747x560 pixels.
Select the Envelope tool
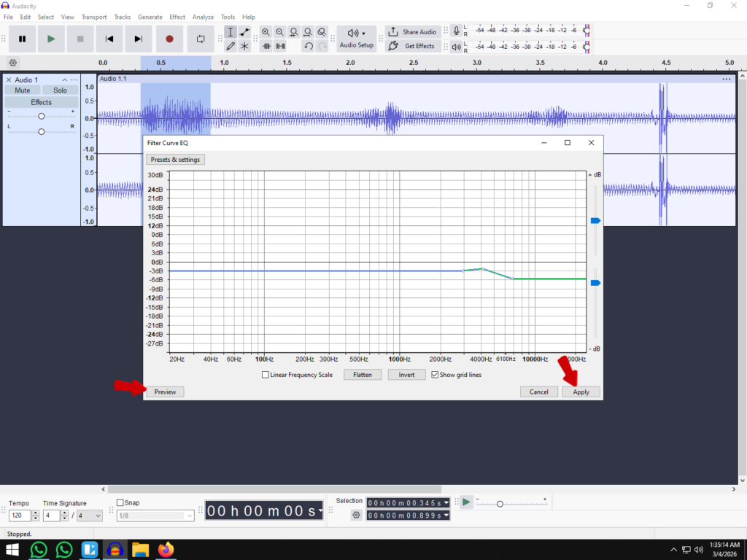click(x=244, y=32)
